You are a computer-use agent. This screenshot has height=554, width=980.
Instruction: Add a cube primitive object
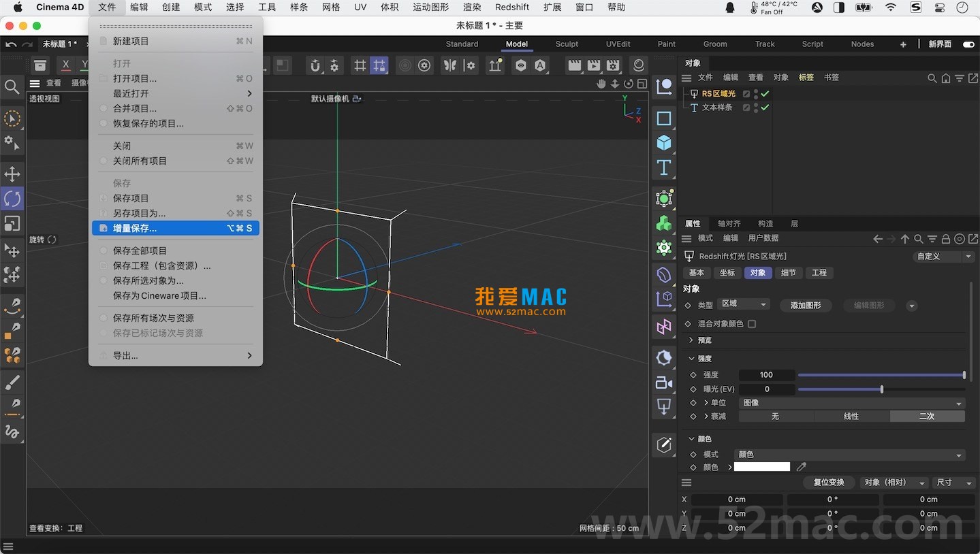pyautogui.click(x=664, y=143)
